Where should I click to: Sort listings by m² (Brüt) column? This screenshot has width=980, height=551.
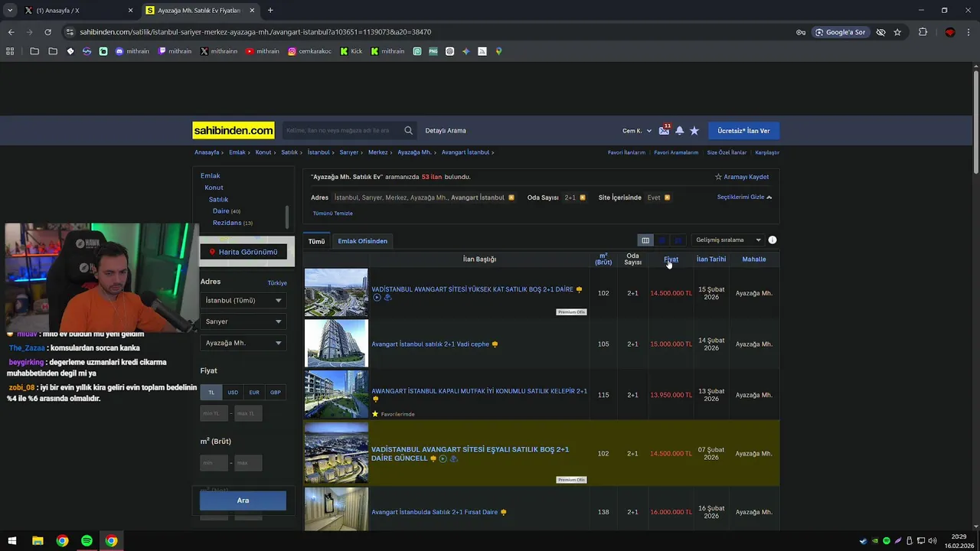coord(603,259)
